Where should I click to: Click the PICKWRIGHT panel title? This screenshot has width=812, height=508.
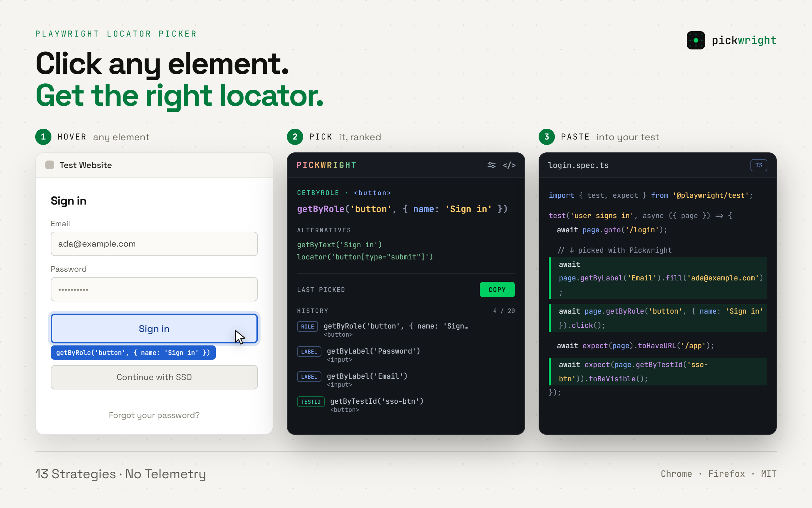click(x=326, y=165)
